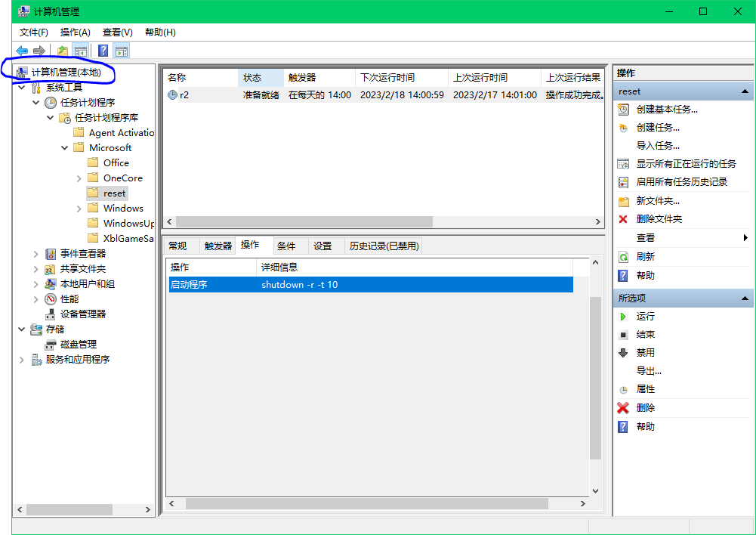756x535 pixels.
Task: Collapse the 任务计划程序 tree node
Action: [35, 103]
